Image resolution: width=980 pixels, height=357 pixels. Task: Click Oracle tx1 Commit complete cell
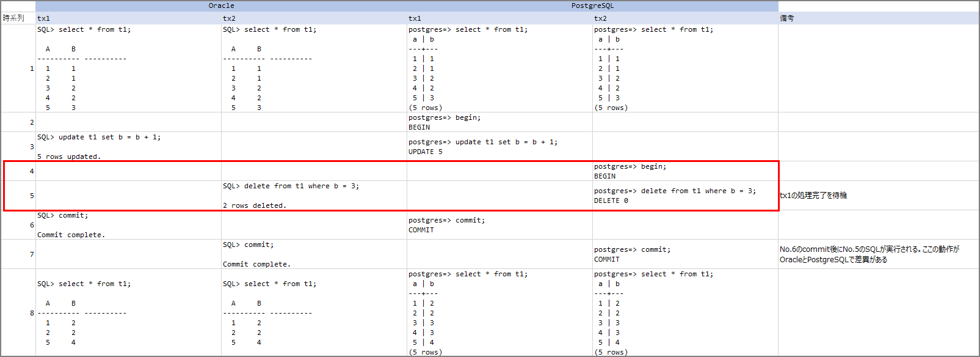[x=128, y=225]
